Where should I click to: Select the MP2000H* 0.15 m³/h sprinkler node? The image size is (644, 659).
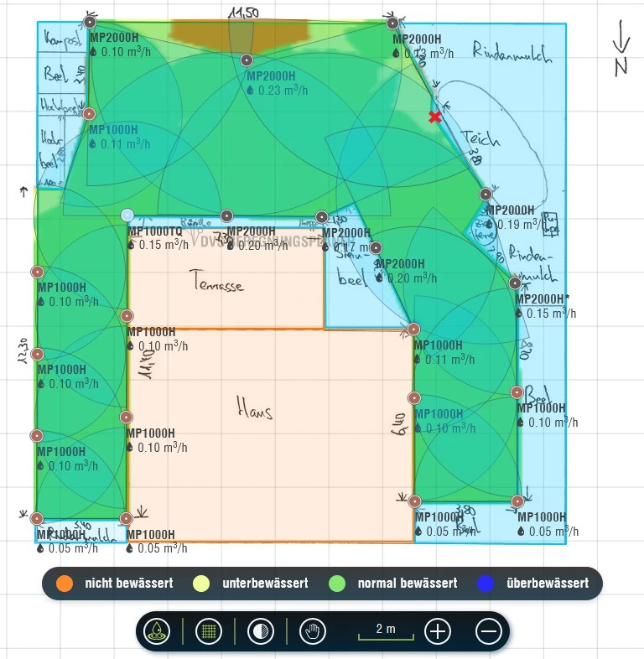[x=515, y=283]
